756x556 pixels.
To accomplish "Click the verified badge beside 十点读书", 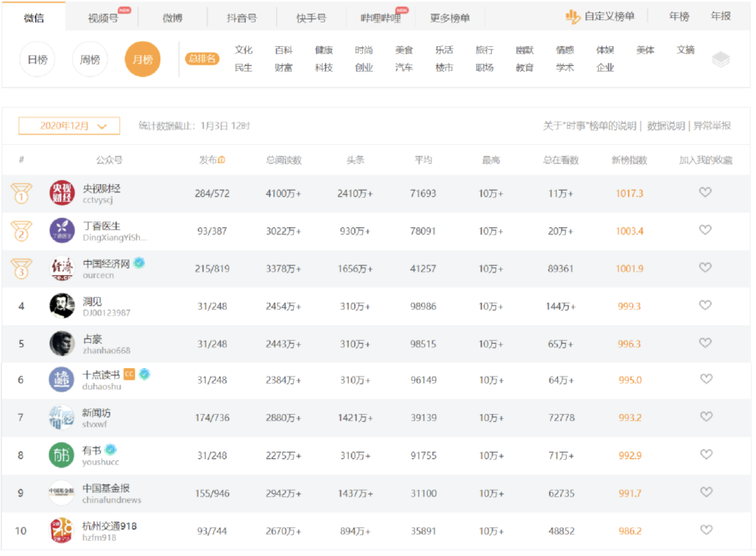I will click(144, 374).
